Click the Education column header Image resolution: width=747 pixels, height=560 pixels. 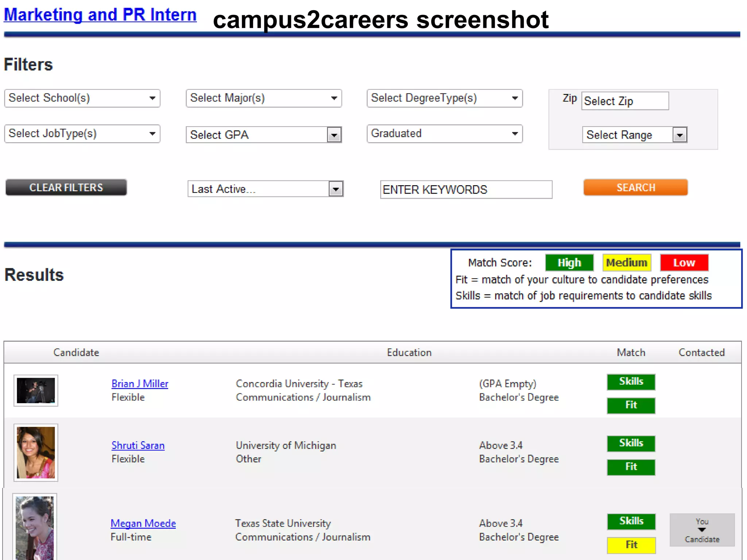[x=409, y=353]
